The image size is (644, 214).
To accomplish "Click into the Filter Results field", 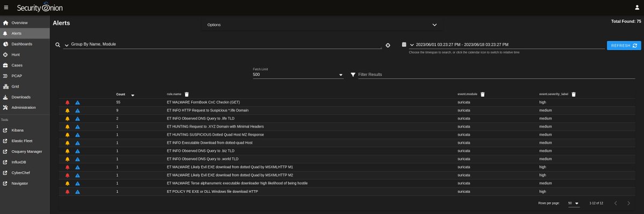I will coord(497,75).
